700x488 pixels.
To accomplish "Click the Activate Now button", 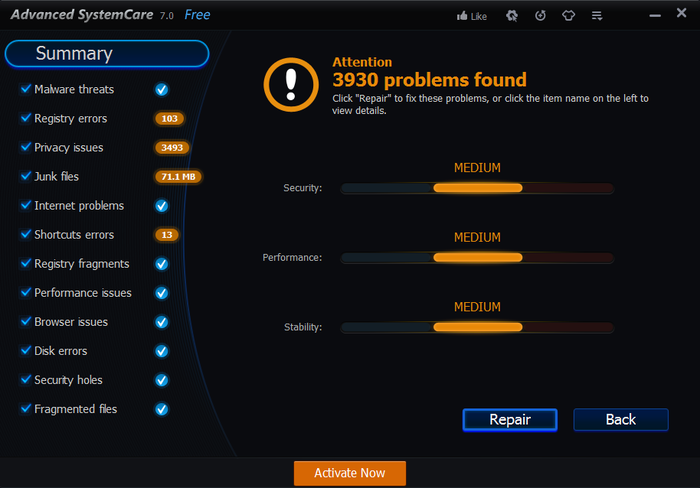I will [350, 473].
